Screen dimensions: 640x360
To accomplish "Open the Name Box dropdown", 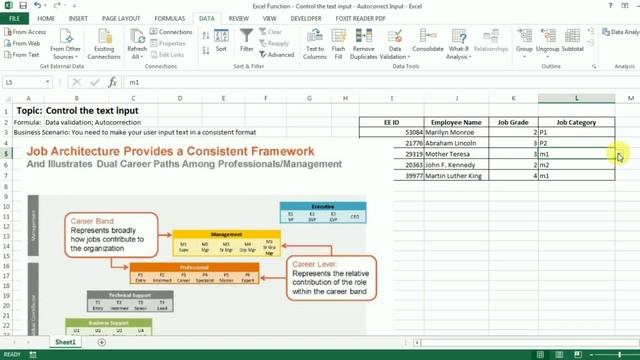I will 47,82.
